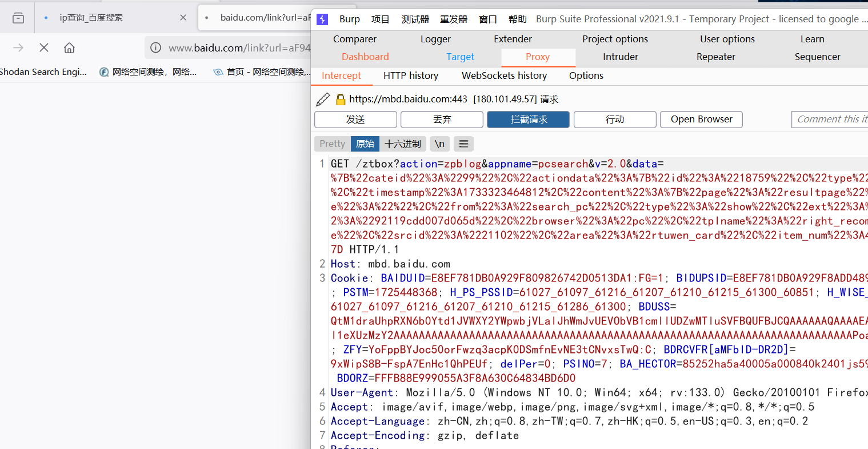Open the 帮助 menu
868x449 pixels.
(518, 19)
